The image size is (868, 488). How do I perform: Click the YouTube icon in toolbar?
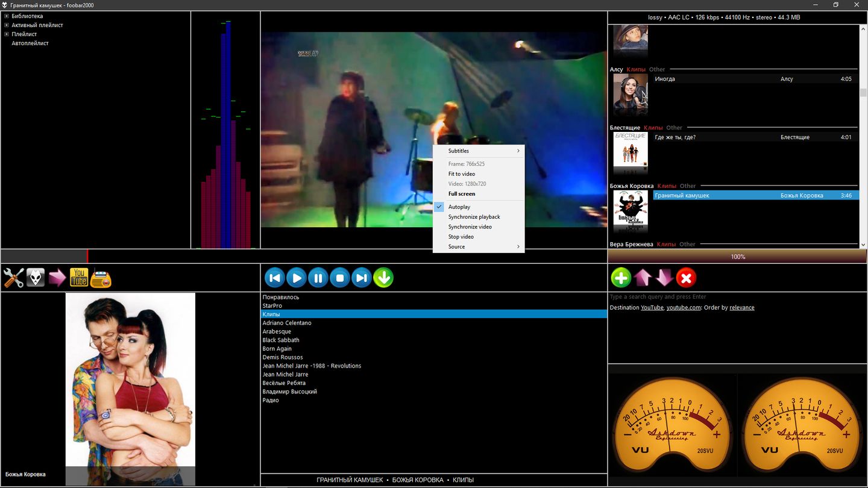(x=79, y=278)
